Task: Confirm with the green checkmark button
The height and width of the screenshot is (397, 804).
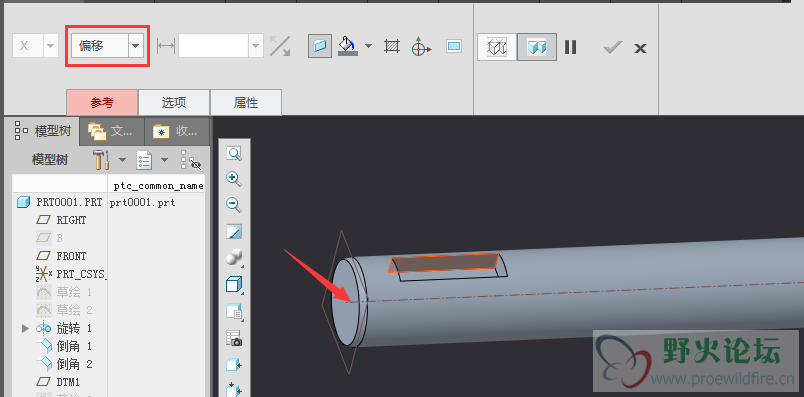Action: point(612,48)
